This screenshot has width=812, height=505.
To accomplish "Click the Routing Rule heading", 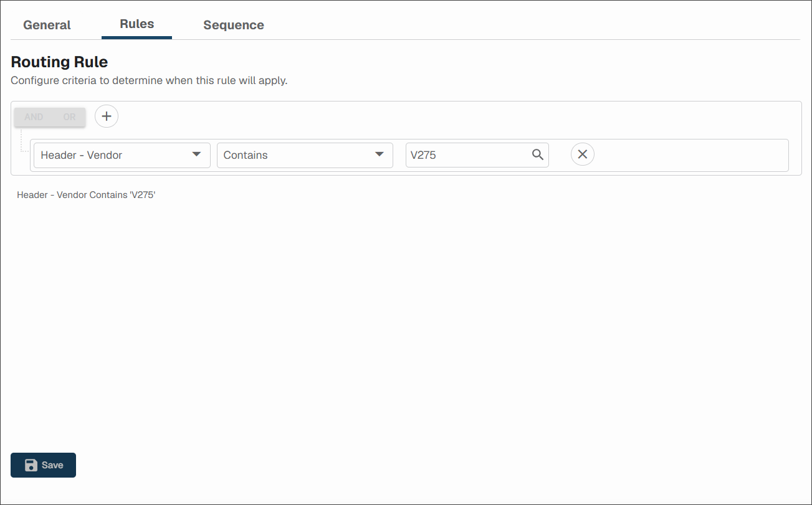I will (59, 62).
